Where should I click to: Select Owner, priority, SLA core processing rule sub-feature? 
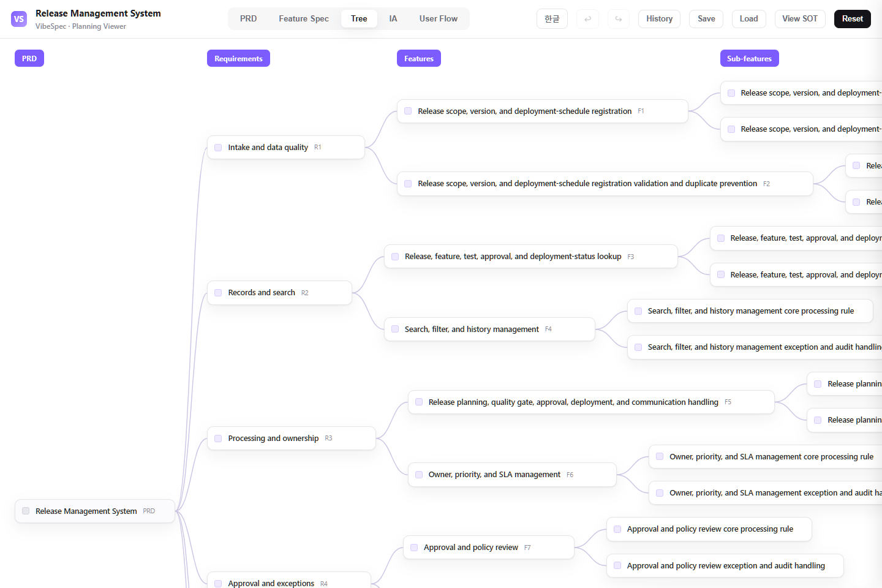tap(766, 456)
